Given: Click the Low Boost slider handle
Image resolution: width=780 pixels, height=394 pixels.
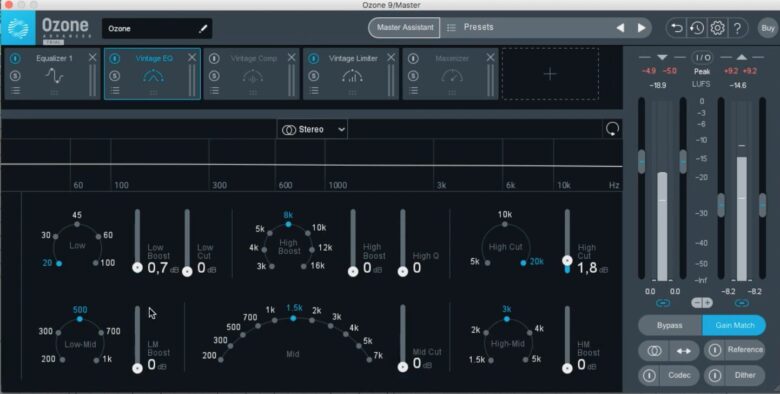Looking at the screenshot, I should (x=137, y=268).
